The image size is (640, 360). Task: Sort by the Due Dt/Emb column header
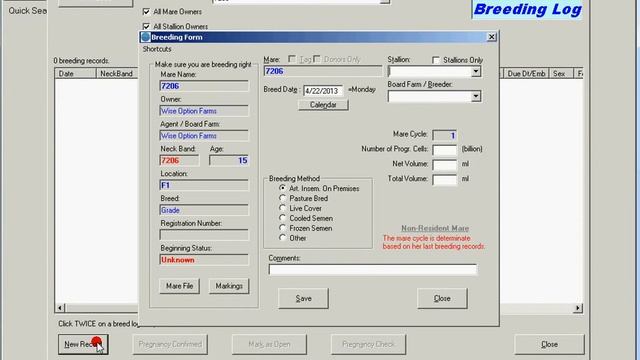(526, 74)
